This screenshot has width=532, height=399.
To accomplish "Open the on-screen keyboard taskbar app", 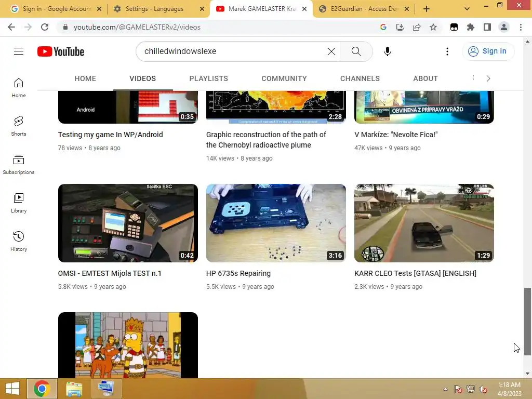I will [106, 389].
